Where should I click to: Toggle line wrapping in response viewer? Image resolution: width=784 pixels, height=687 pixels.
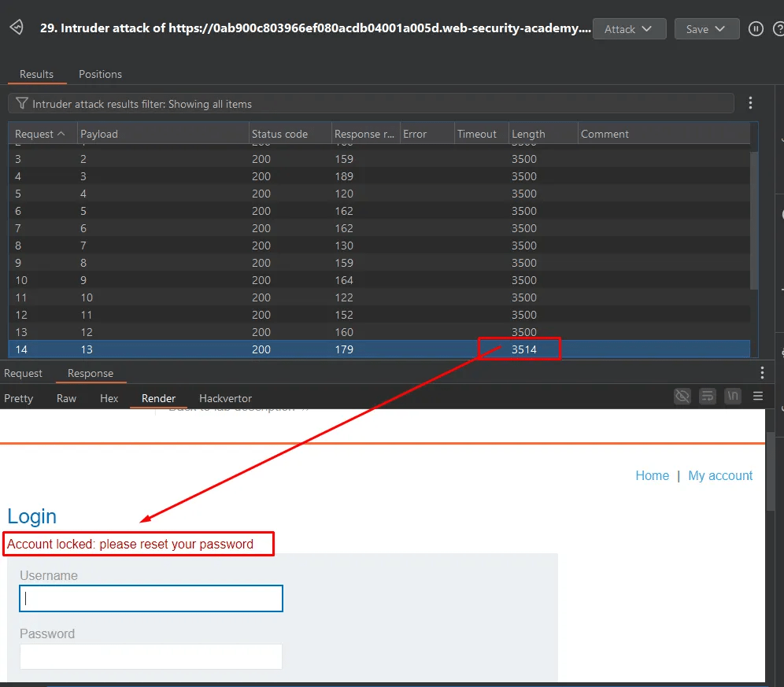(x=708, y=396)
